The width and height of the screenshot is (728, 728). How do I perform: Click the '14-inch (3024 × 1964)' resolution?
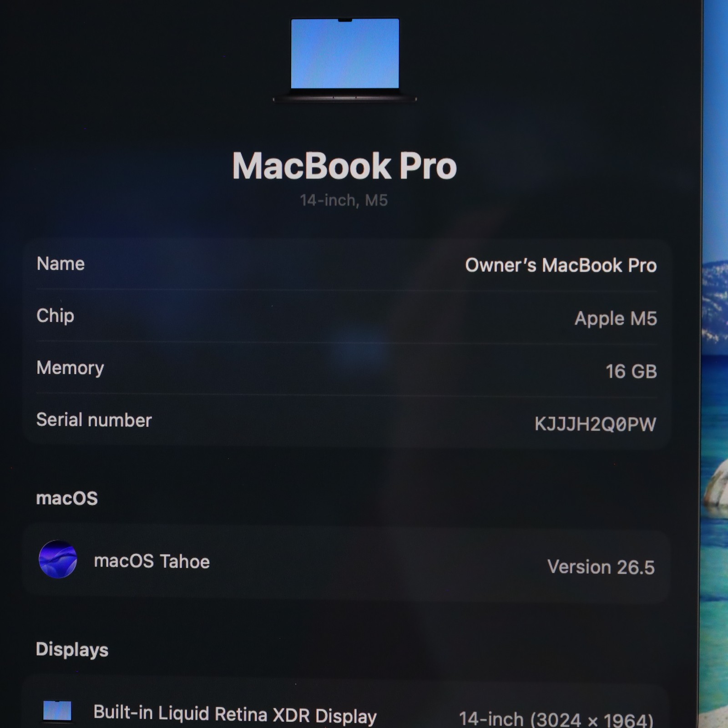pyautogui.click(x=556, y=719)
